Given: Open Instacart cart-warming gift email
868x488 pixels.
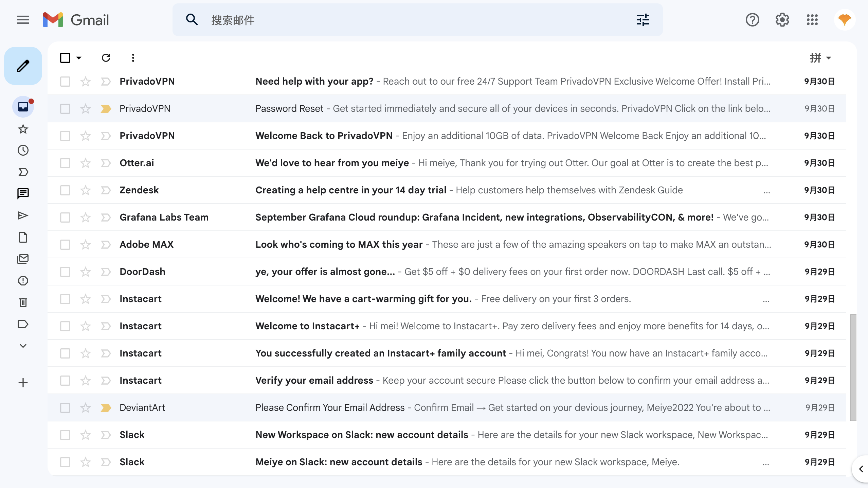Looking at the screenshot, I should coord(447,299).
